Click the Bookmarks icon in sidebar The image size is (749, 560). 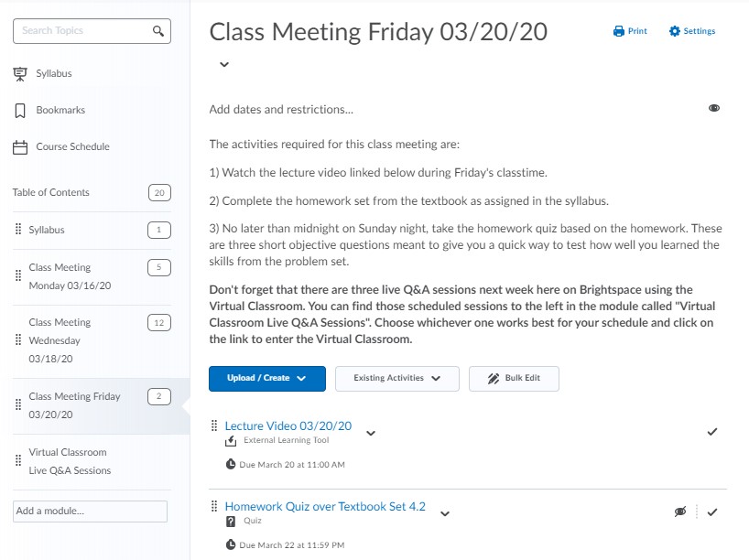(x=19, y=110)
